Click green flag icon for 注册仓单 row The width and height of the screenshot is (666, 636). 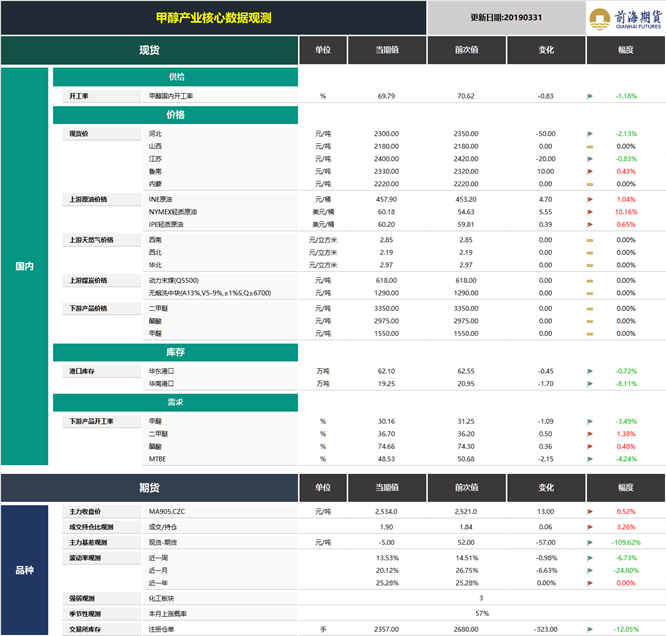click(590, 630)
